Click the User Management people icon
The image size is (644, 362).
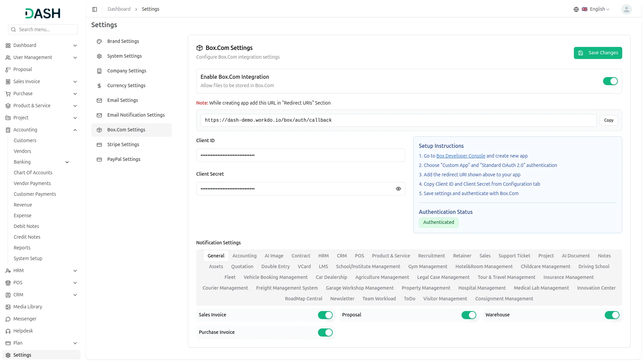(8, 58)
